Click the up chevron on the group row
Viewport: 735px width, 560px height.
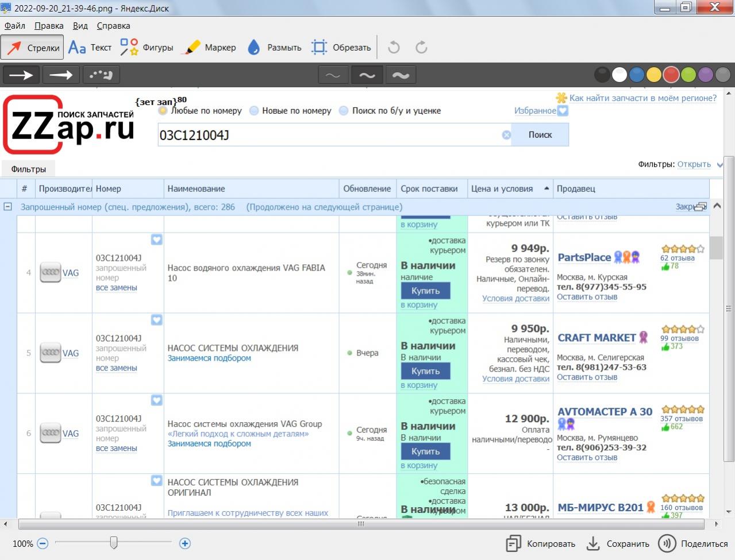717,206
